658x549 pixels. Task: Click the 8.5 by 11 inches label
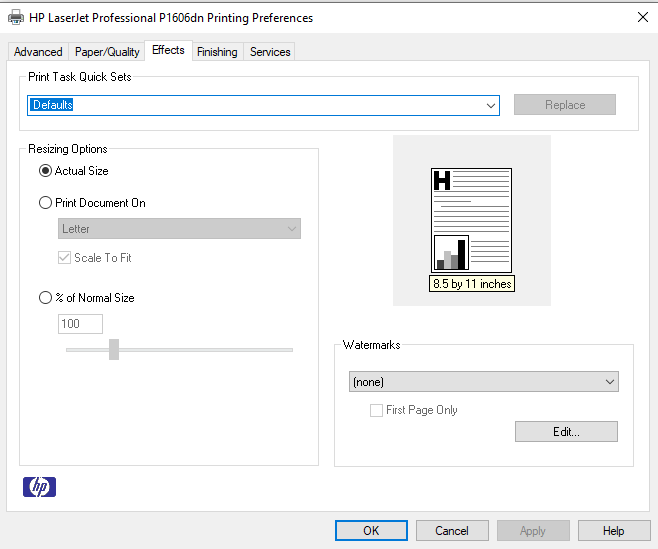(x=472, y=284)
